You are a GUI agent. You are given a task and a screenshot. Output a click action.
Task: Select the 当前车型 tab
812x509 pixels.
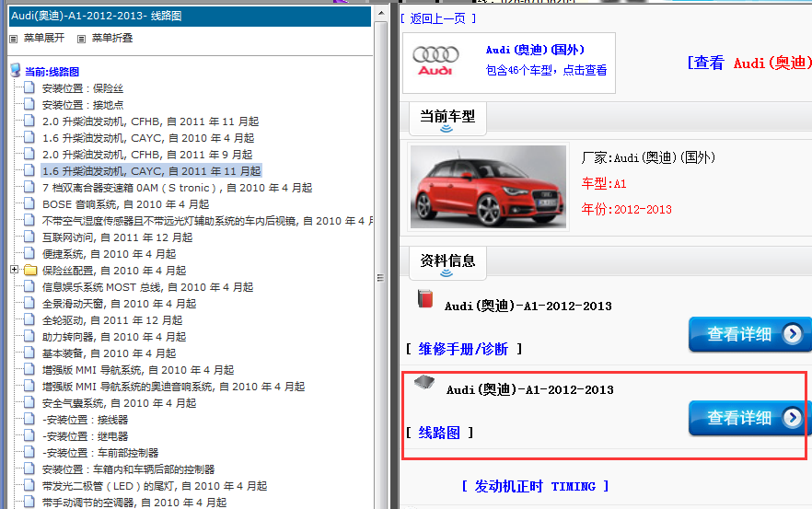[x=447, y=118]
